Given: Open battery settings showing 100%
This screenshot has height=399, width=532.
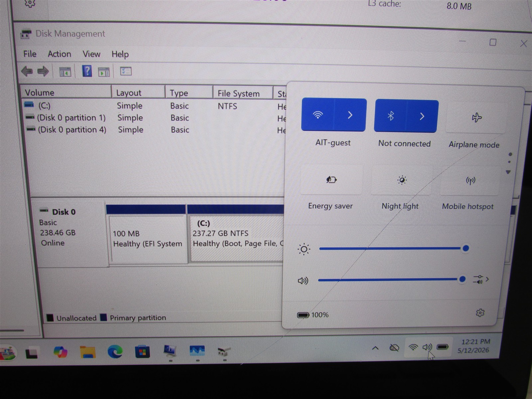Looking at the screenshot, I should coord(313,315).
